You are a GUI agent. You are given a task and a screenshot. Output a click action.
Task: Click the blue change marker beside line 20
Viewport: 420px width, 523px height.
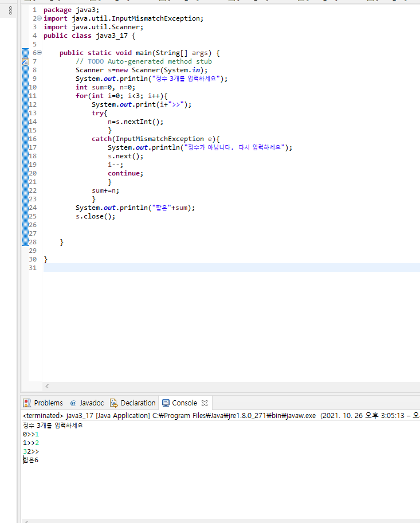[25, 173]
